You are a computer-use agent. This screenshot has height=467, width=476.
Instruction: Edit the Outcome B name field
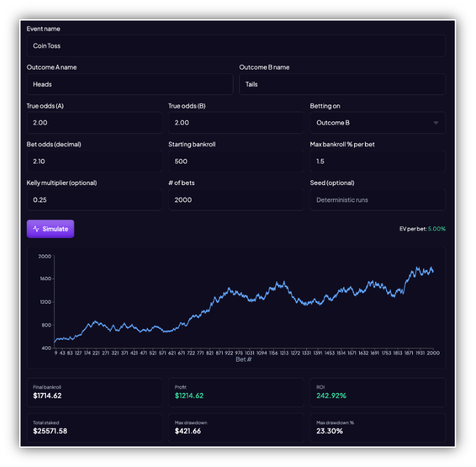pyautogui.click(x=342, y=84)
